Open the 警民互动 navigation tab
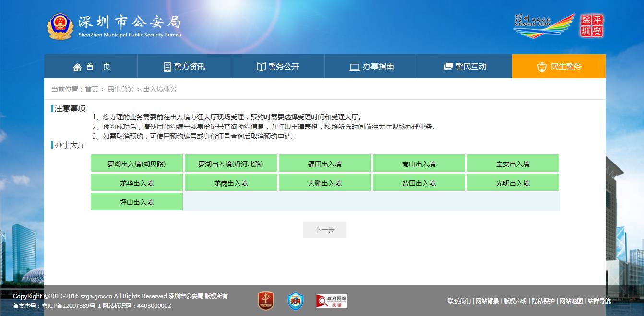644x316 pixels. tap(465, 67)
